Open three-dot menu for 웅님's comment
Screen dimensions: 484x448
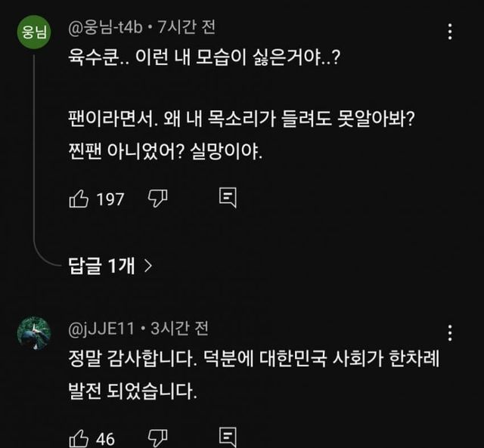point(451,32)
